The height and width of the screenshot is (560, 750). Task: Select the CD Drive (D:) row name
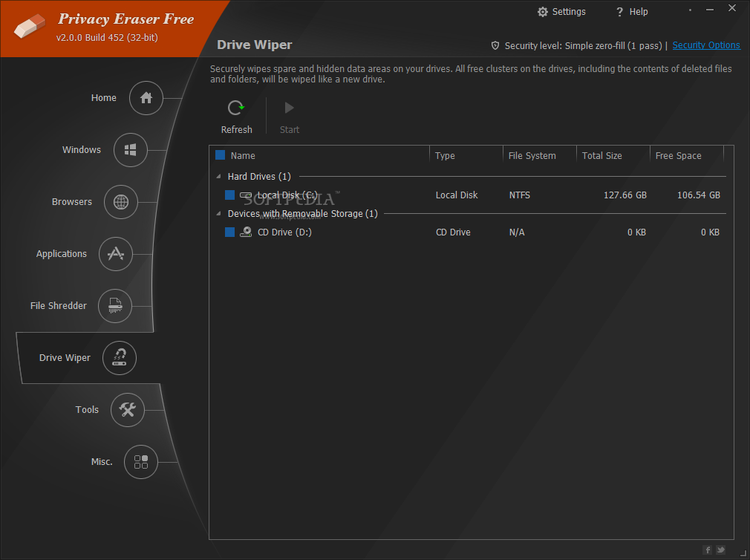pyautogui.click(x=284, y=232)
